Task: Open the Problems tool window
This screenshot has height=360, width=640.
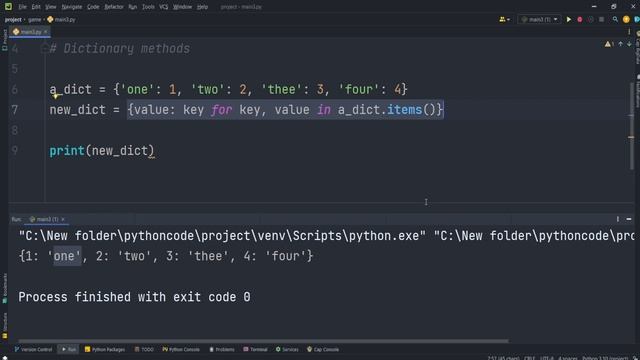Action: coord(222,349)
